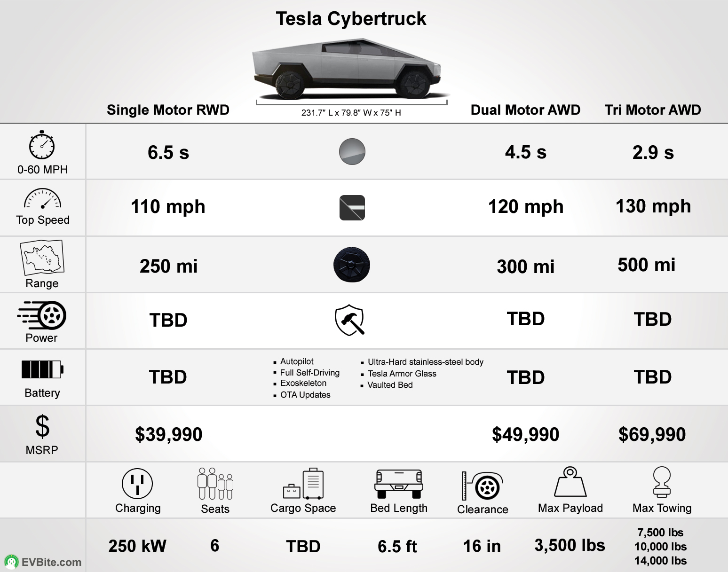Select the Max Towing hitch ball icon
This screenshot has height=572, width=728.
[x=662, y=482]
